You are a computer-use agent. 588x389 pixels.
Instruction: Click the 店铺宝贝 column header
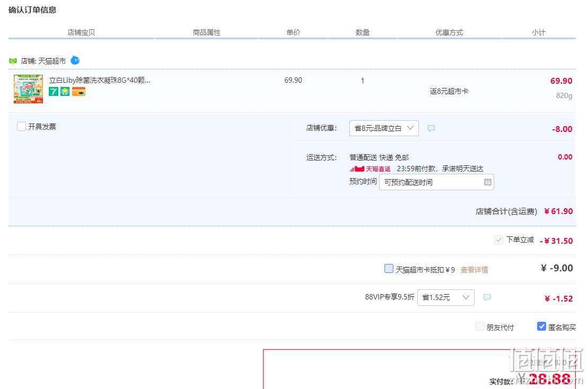[x=81, y=33]
